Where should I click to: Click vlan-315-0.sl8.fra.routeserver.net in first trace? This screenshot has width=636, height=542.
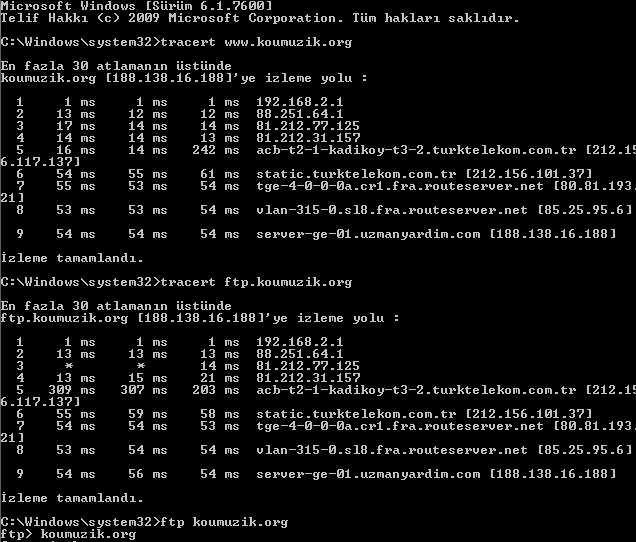(x=392, y=210)
